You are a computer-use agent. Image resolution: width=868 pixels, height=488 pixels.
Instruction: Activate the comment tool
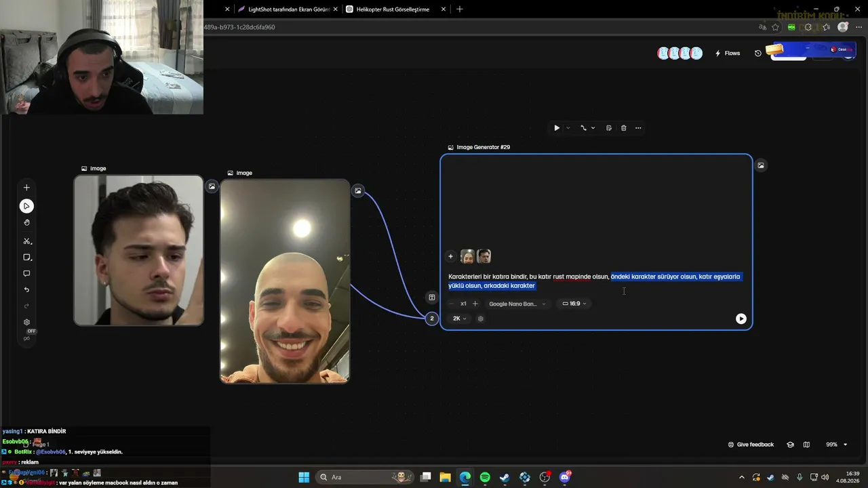(x=26, y=274)
